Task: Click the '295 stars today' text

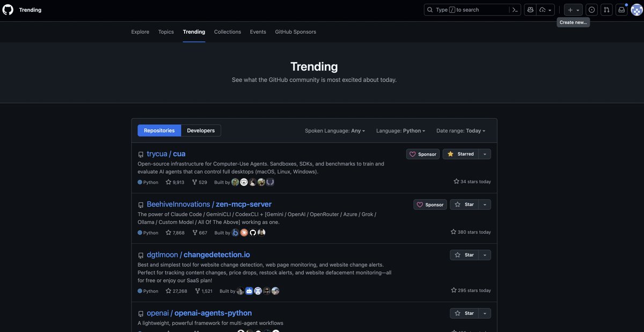Action: (471, 290)
